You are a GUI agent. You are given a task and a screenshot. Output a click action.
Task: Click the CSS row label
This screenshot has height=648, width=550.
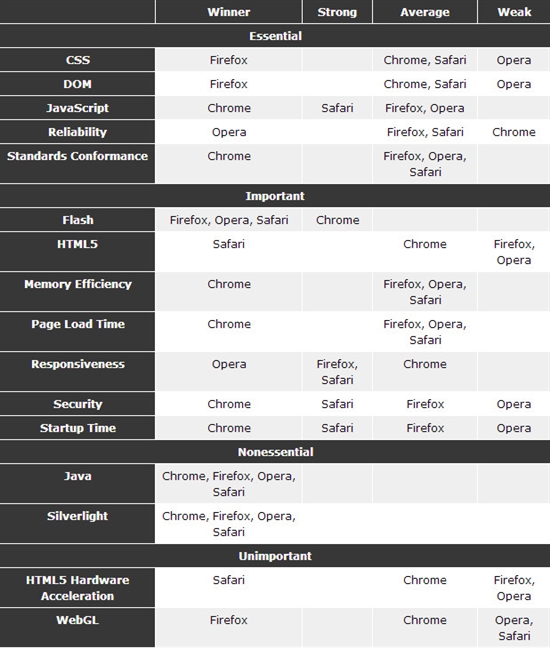pos(77,60)
